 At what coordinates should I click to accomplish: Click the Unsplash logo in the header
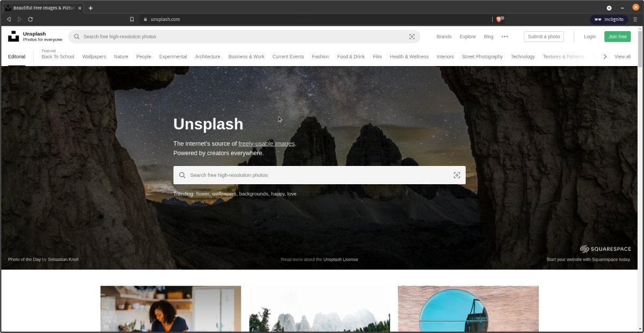pos(13,37)
